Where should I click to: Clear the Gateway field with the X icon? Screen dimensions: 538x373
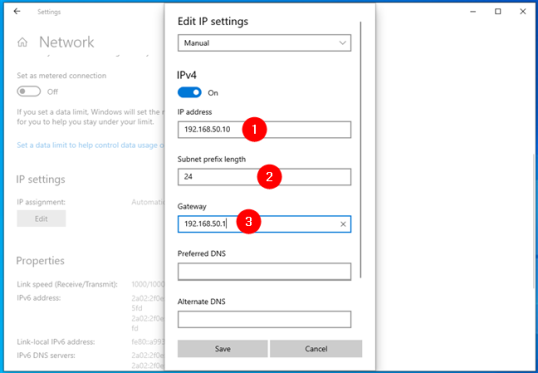pyautogui.click(x=343, y=224)
